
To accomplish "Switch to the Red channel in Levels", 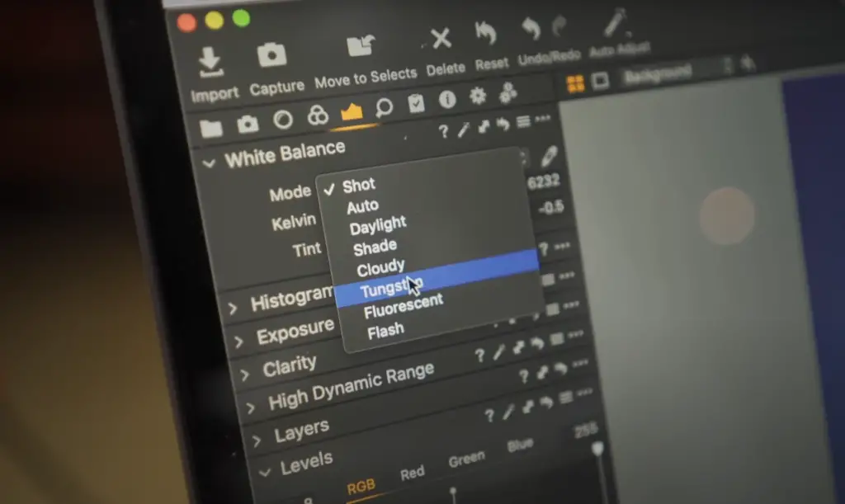I will (x=412, y=473).
